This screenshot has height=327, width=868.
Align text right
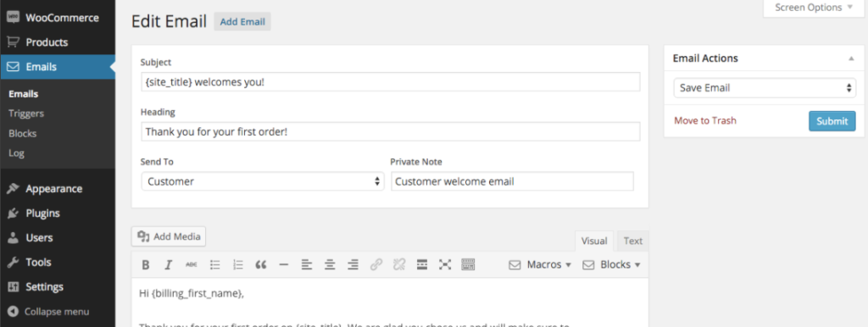tap(353, 265)
